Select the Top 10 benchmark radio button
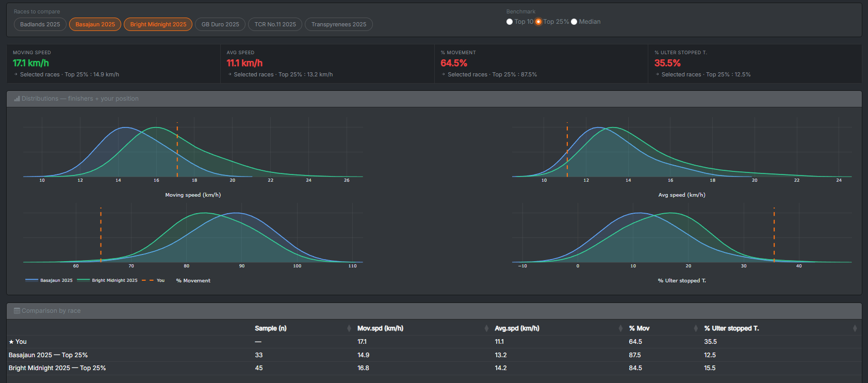This screenshot has width=868, height=383. tap(510, 22)
